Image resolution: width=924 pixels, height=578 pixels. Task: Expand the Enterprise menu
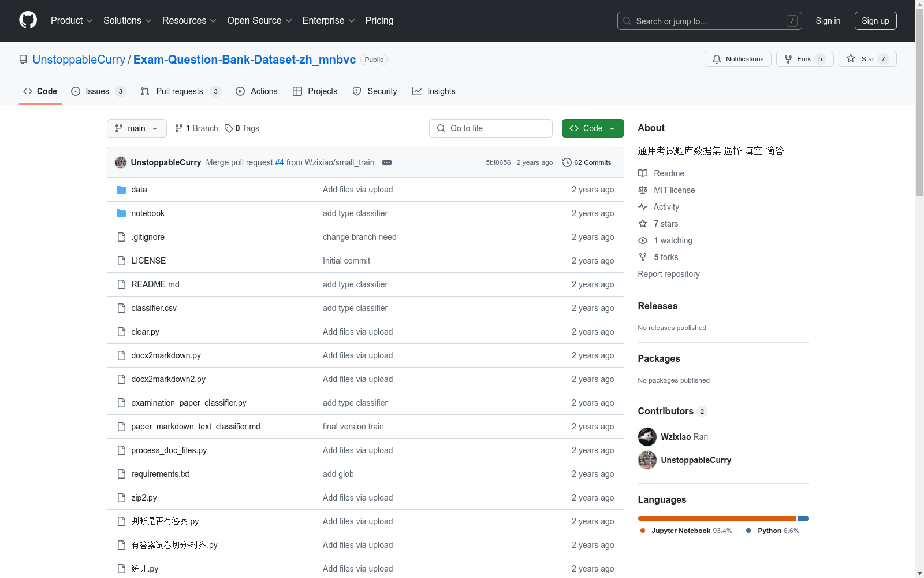click(329, 20)
